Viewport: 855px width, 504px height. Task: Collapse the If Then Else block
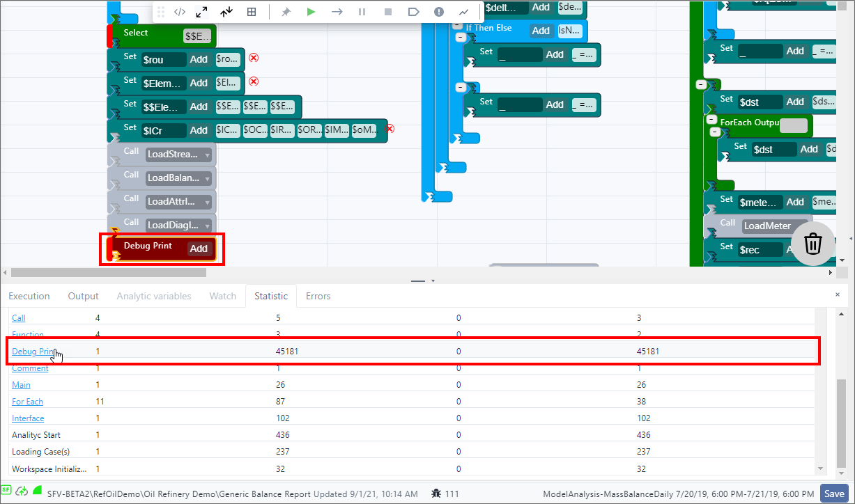point(459,36)
